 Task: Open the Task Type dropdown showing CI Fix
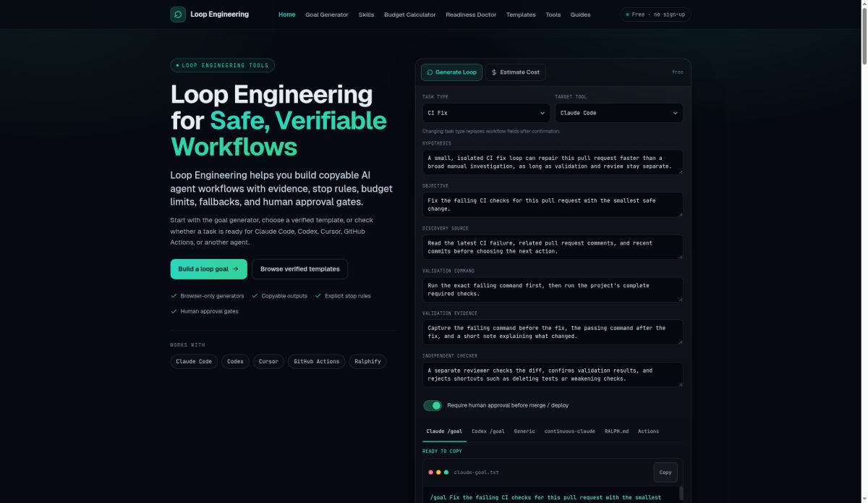tap(486, 113)
